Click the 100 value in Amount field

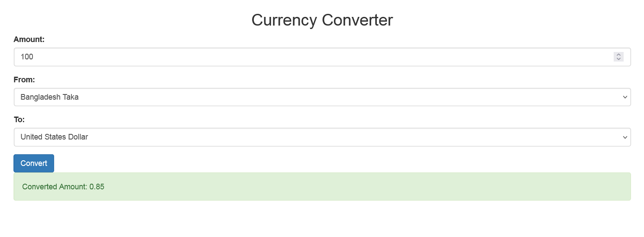(x=27, y=57)
